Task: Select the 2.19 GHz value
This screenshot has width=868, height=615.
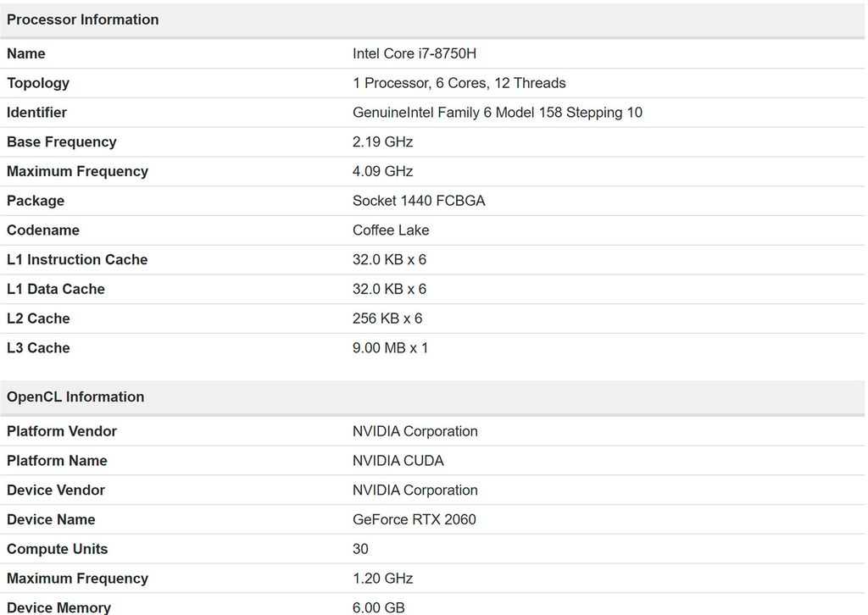Action: pyautogui.click(x=382, y=141)
